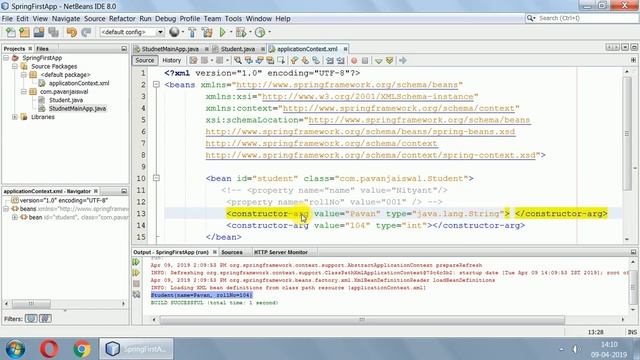Click the Shift Line Left editor icon

(x=329, y=60)
